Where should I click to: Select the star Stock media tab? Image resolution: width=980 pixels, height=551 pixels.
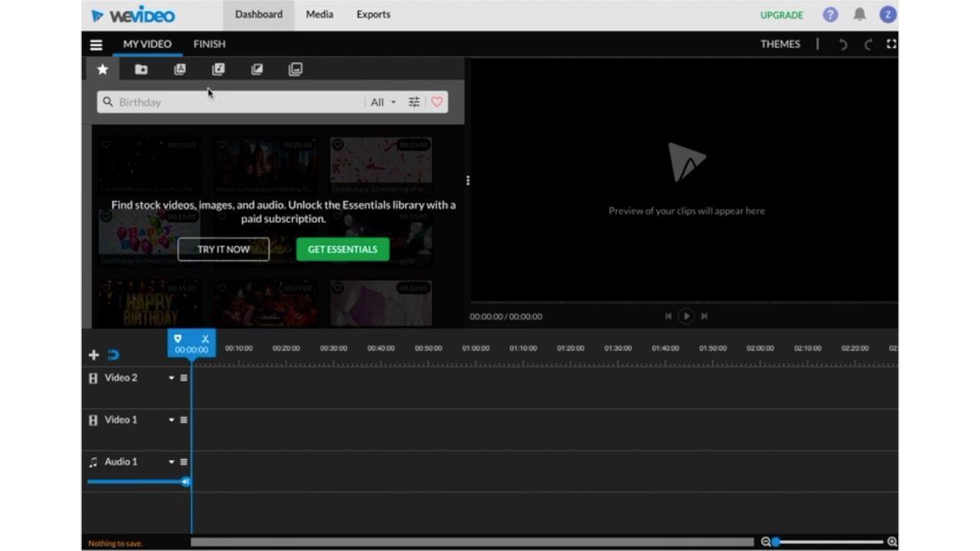pyautogui.click(x=103, y=70)
